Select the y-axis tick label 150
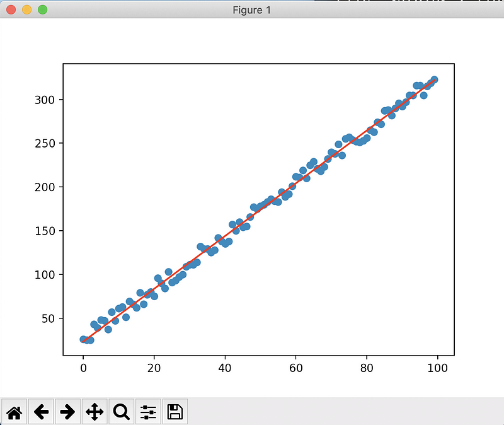 [x=47, y=231]
